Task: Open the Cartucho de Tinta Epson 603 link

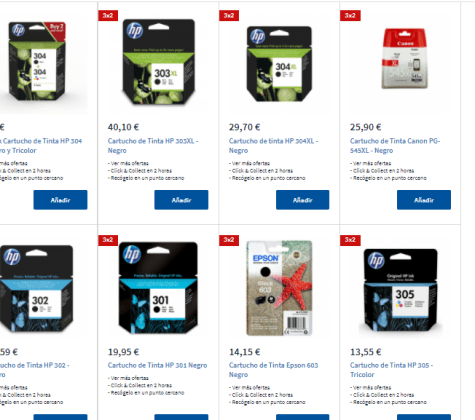Action: (x=274, y=370)
